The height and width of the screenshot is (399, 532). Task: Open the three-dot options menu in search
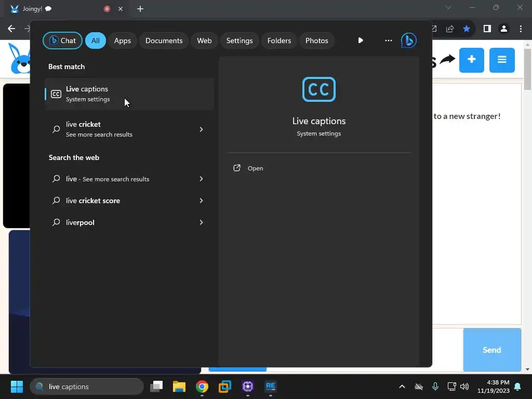point(389,41)
